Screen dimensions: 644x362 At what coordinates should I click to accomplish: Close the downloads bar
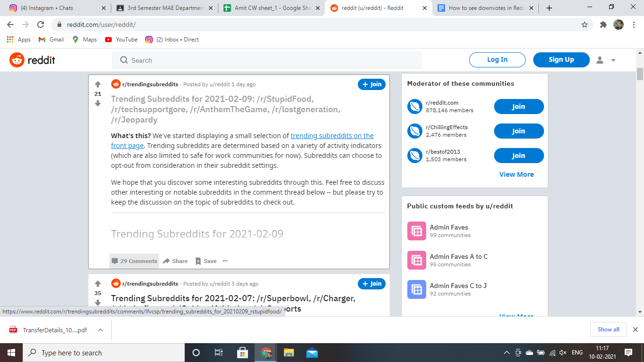click(635, 329)
